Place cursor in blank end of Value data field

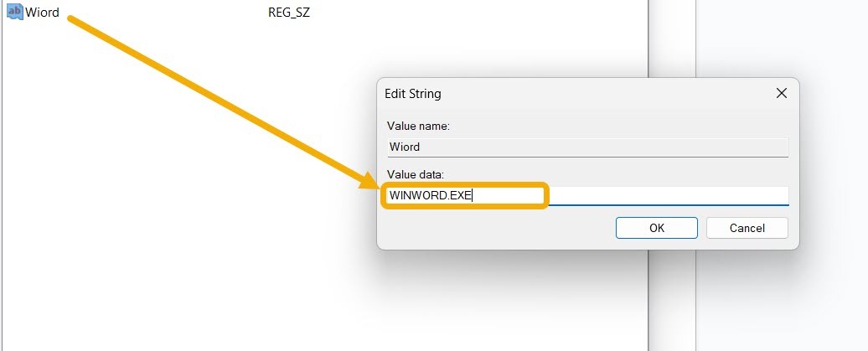pyautogui.click(x=668, y=195)
